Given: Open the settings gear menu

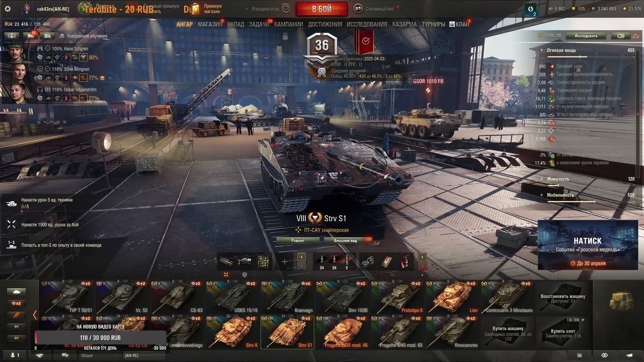Looking at the screenshot, I should click(x=8, y=9).
